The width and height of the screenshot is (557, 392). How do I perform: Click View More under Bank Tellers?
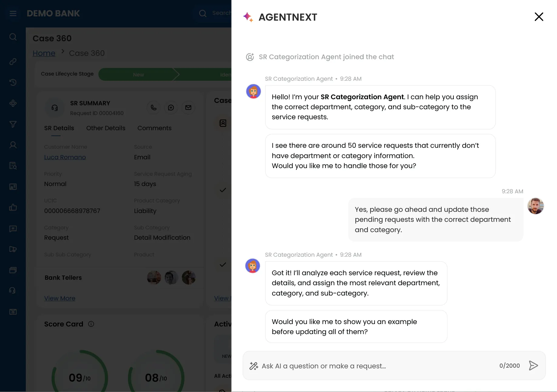(x=60, y=298)
